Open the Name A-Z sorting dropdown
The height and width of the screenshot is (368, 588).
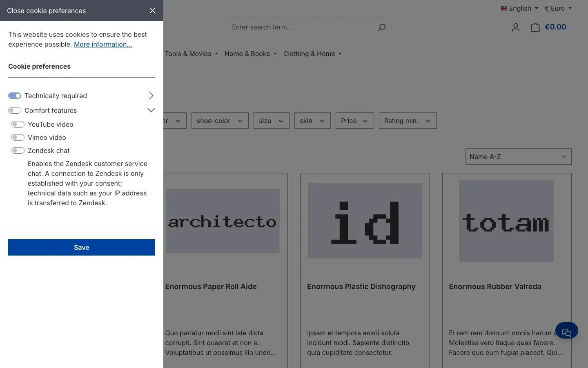[519, 157]
